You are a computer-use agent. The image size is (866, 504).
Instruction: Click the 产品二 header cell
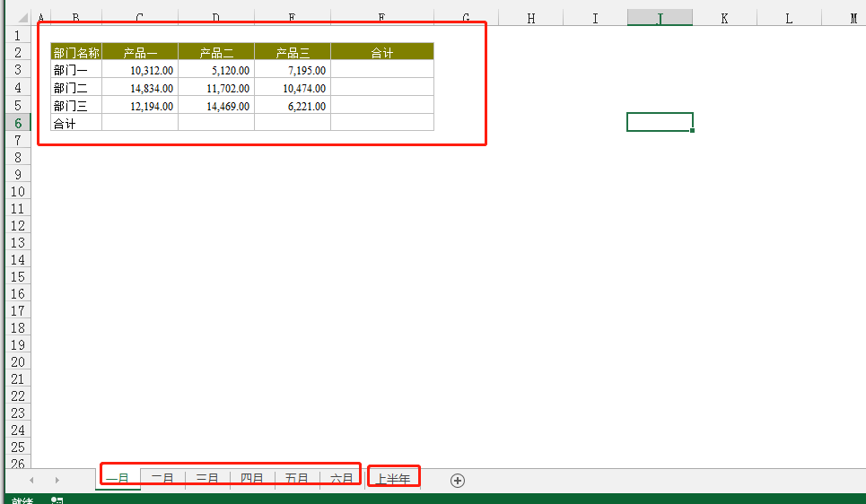coord(216,52)
